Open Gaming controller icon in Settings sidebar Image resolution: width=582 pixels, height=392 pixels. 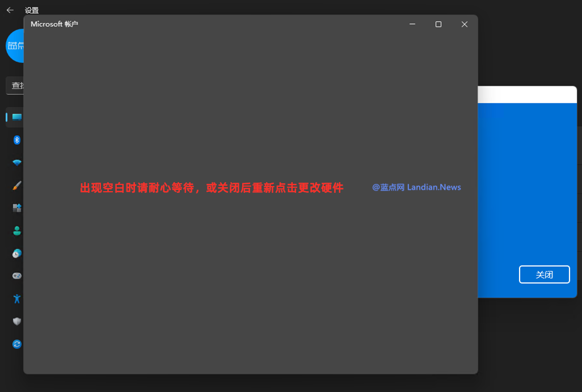click(16, 276)
